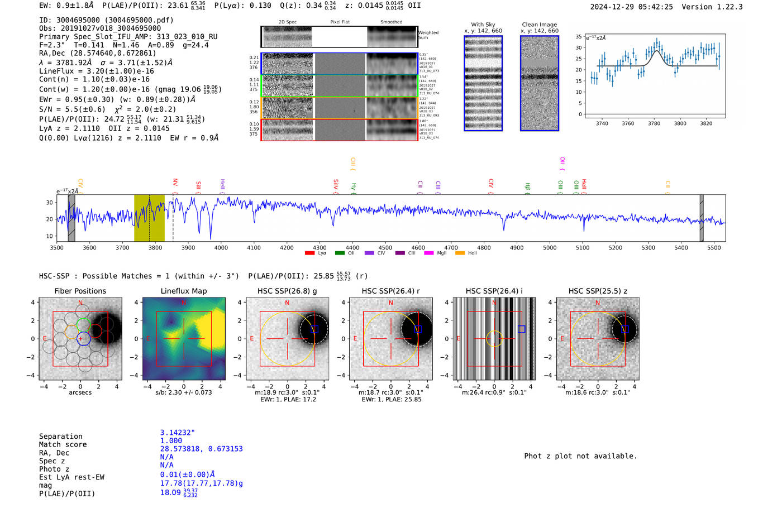Click the dark purple CIII legend swatch

[400, 253]
